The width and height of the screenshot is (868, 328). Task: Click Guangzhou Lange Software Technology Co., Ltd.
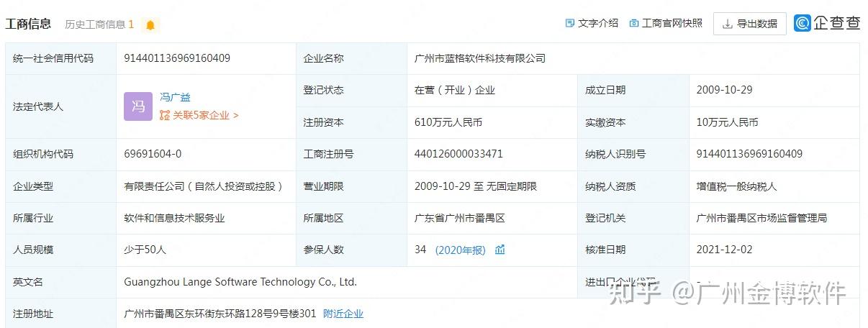pos(240,282)
